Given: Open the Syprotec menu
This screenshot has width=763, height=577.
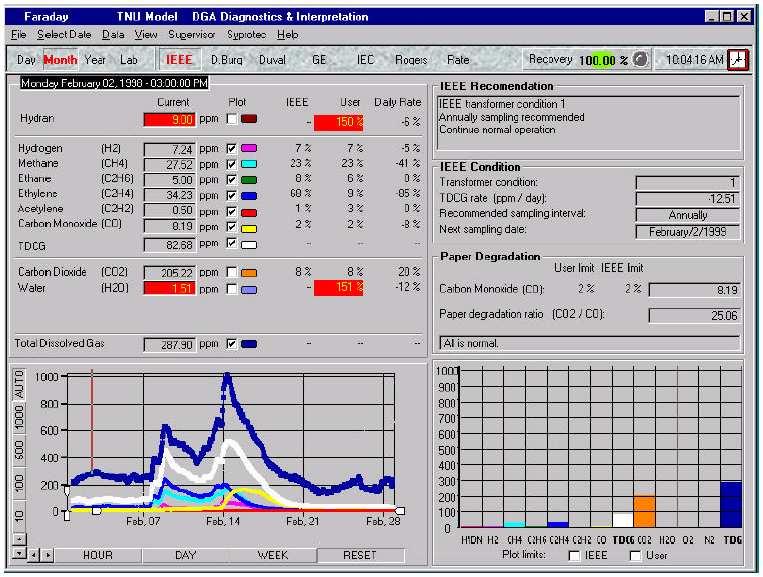Looking at the screenshot, I should (x=246, y=35).
